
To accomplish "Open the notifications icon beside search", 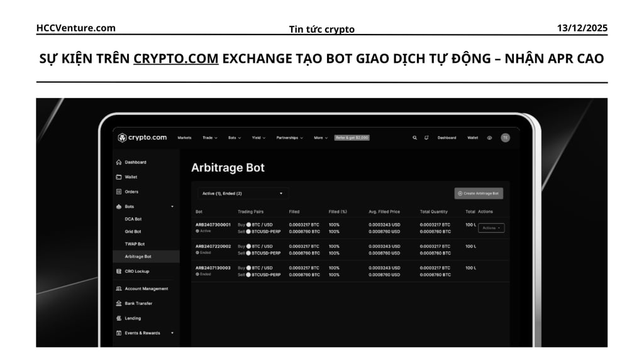I will tap(426, 138).
